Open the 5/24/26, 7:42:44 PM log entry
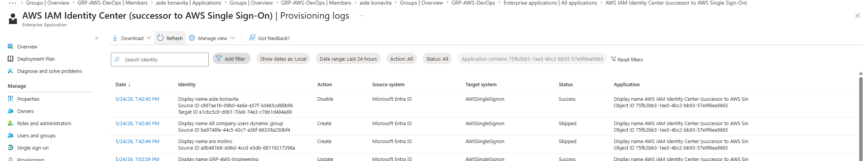The height and width of the screenshot is (161, 868). click(137, 141)
